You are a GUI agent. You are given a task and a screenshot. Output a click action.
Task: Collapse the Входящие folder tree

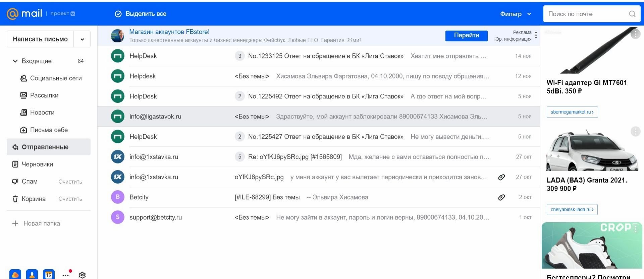click(x=15, y=61)
